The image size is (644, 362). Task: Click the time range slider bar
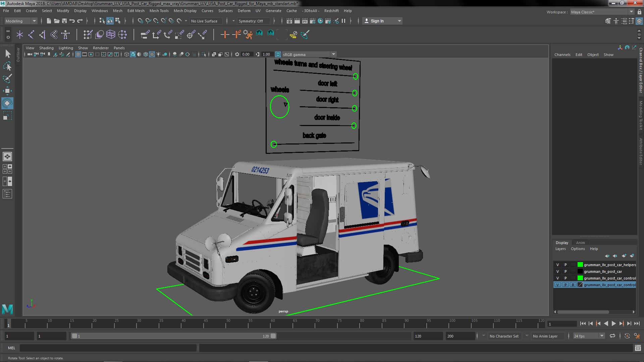(174, 336)
